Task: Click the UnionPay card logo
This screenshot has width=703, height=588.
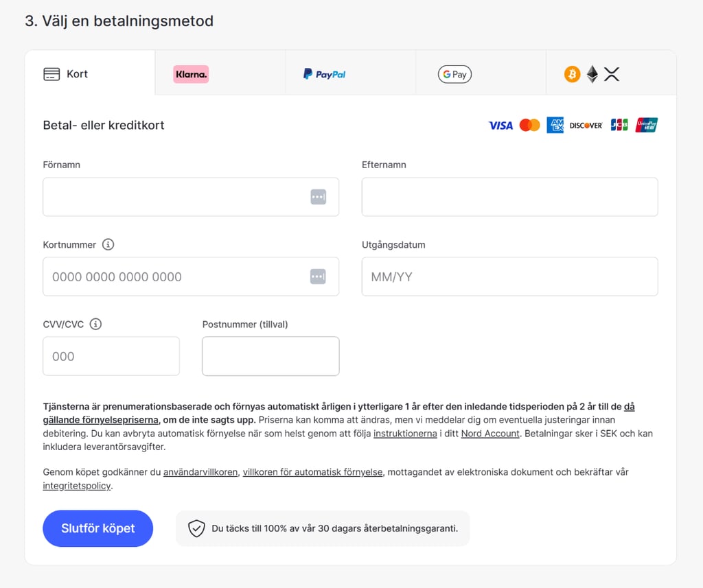Action: click(x=646, y=125)
